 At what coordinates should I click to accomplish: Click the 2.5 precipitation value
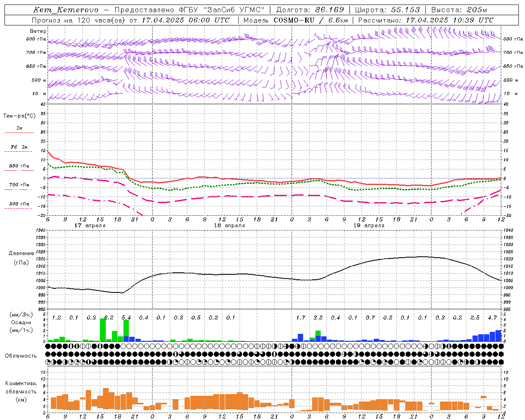click(x=475, y=318)
